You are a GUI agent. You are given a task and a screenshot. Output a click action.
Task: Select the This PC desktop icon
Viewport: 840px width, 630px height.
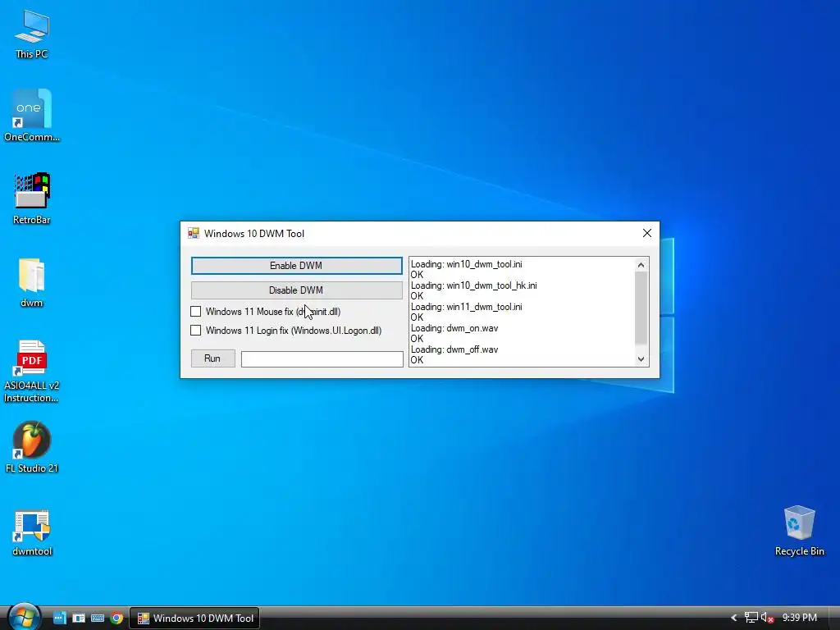[x=32, y=34]
